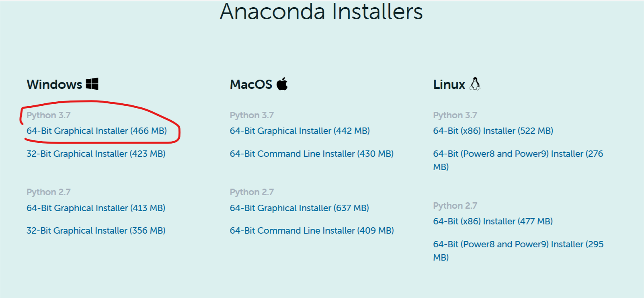Click the Linux section heading text

tap(449, 84)
